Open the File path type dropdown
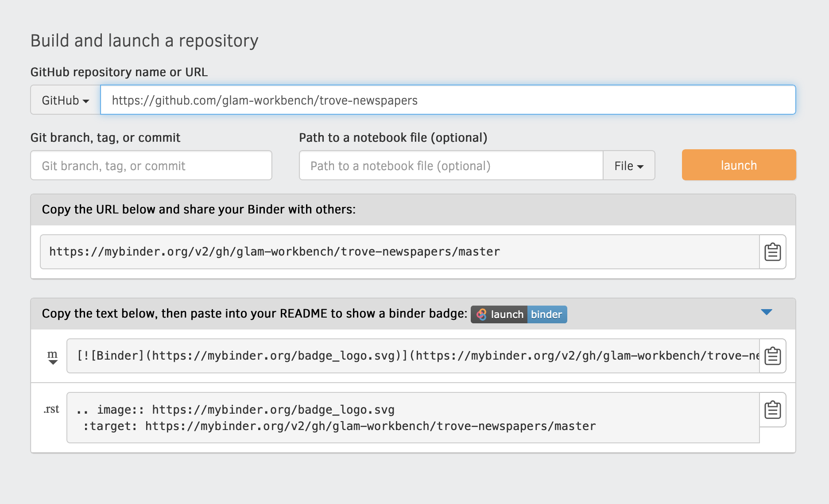The image size is (829, 504). [629, 166]
